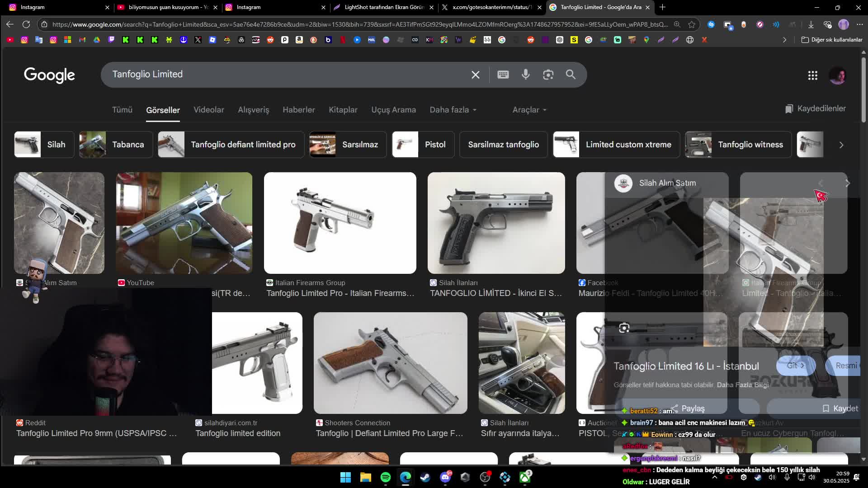The image size is (868, 488).
Task: Go back to previous page
Action: [10, 24]
